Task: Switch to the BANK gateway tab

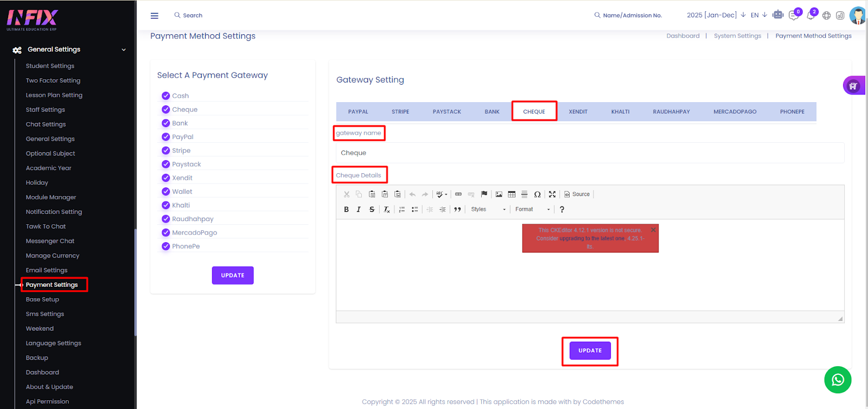Action: coord(492,111)
